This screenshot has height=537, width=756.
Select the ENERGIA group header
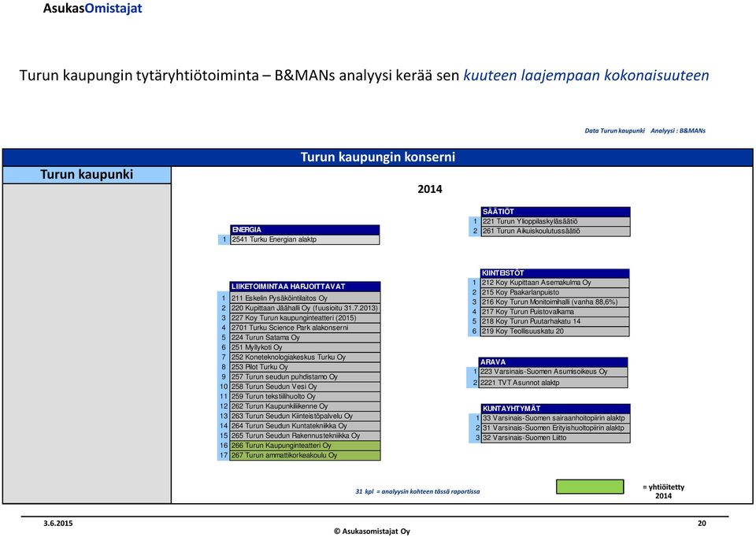(305, 230)
